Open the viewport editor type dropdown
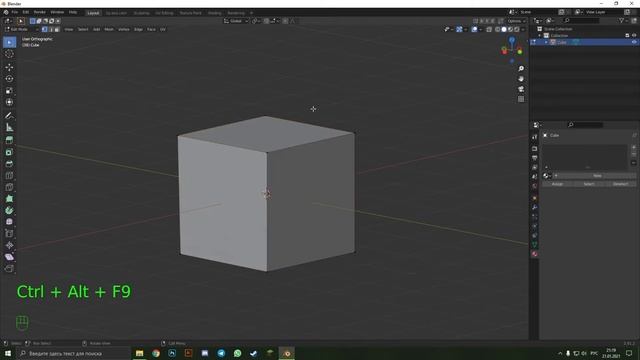This screenshot has width=640, height=360. [8, 21]
